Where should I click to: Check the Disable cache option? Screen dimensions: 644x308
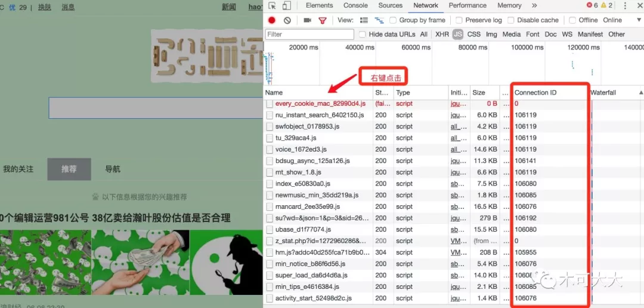511,20
